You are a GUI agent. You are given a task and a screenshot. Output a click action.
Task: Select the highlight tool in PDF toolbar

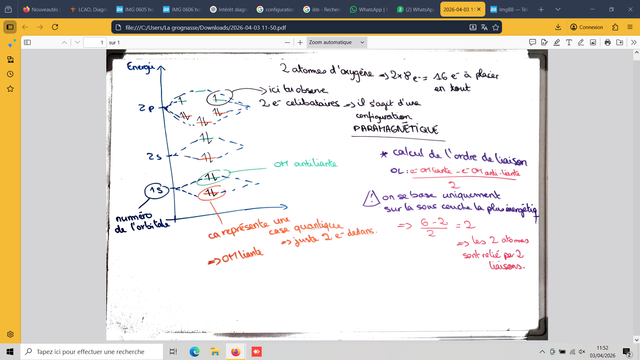(x=556, y=42)
